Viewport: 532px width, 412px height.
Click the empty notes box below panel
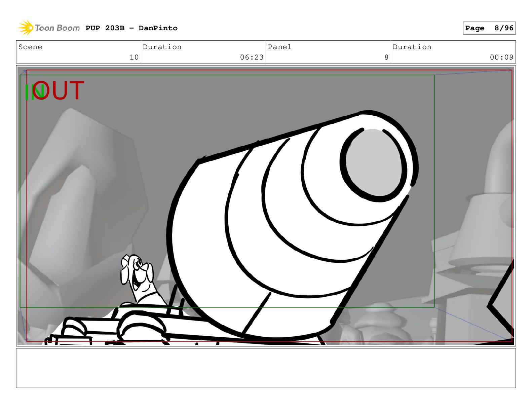266,368
